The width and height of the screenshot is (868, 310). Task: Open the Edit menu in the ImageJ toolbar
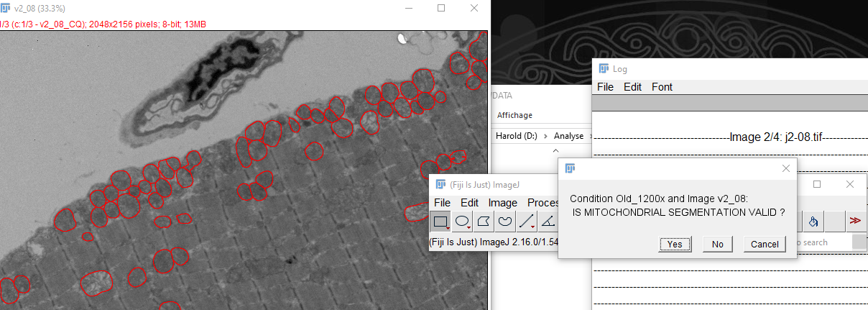469,203
